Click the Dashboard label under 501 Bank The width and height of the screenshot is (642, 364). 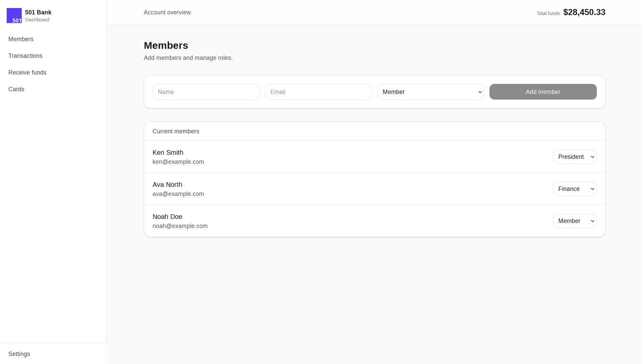(37, 20)
